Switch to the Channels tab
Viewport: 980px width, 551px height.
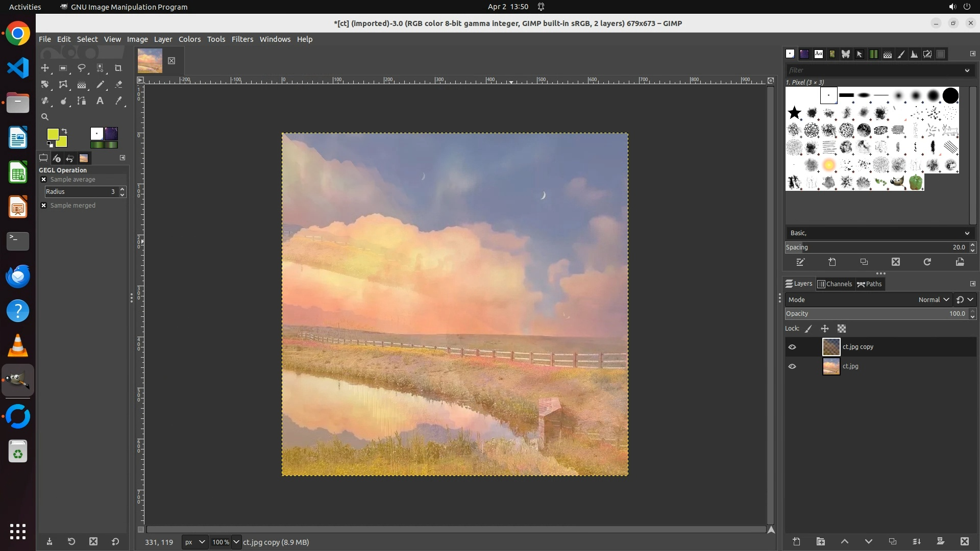point(835,284)
